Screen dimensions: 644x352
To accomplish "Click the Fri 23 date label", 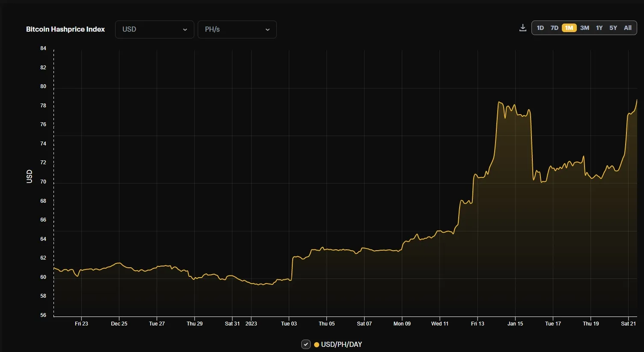I will tap(81, 324).
